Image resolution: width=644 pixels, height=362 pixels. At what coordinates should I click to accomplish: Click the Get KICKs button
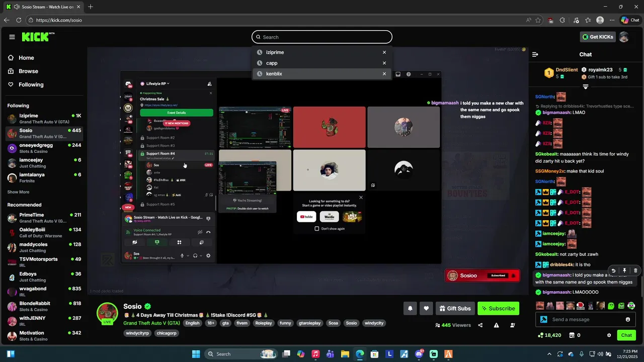click(598, 37)
